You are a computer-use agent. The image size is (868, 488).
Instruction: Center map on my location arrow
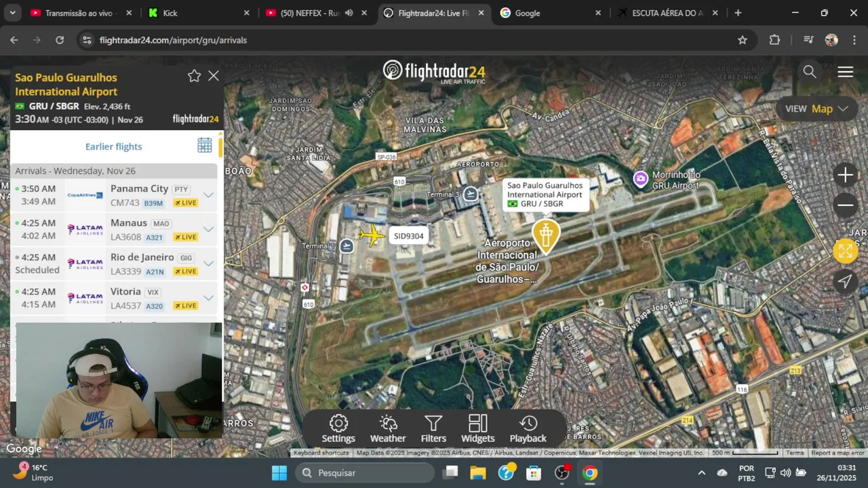tap(845, 281)
